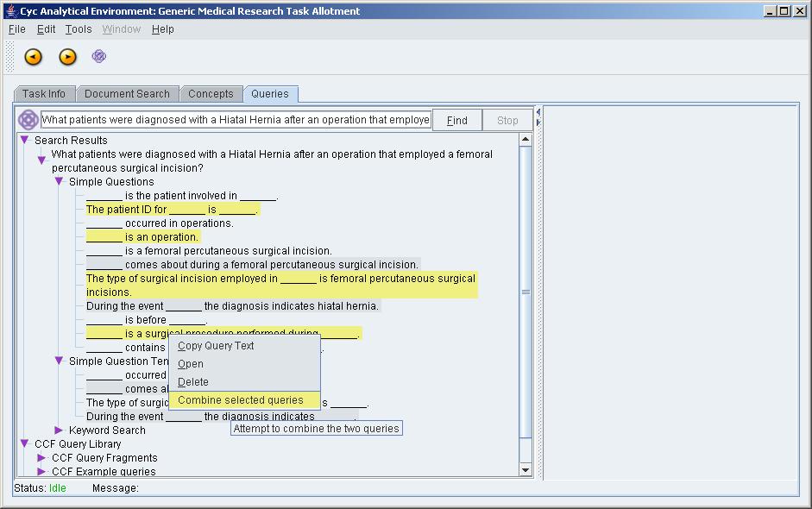The image size is (812, 509).
Task: Click the split pane collapse arrows
Action: pyautogui.click(x=538, y=117)
